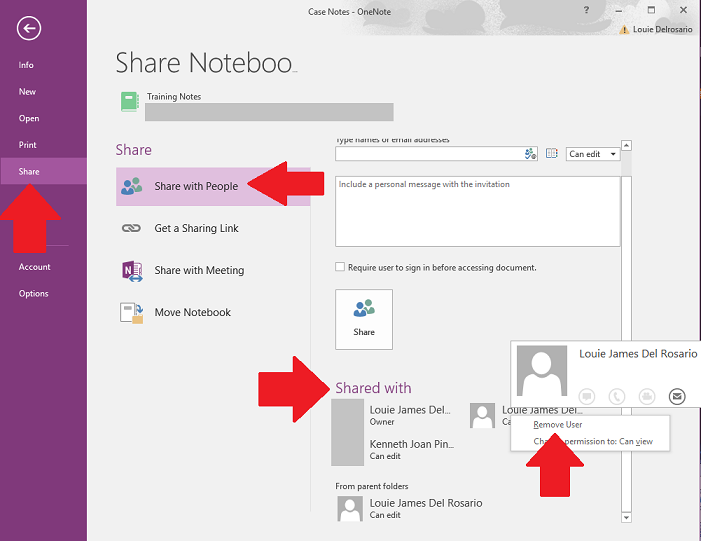Viewport: 701px width, 541px height.
Task: Click the phone call icon on contact card
Action: click(617, 396)
